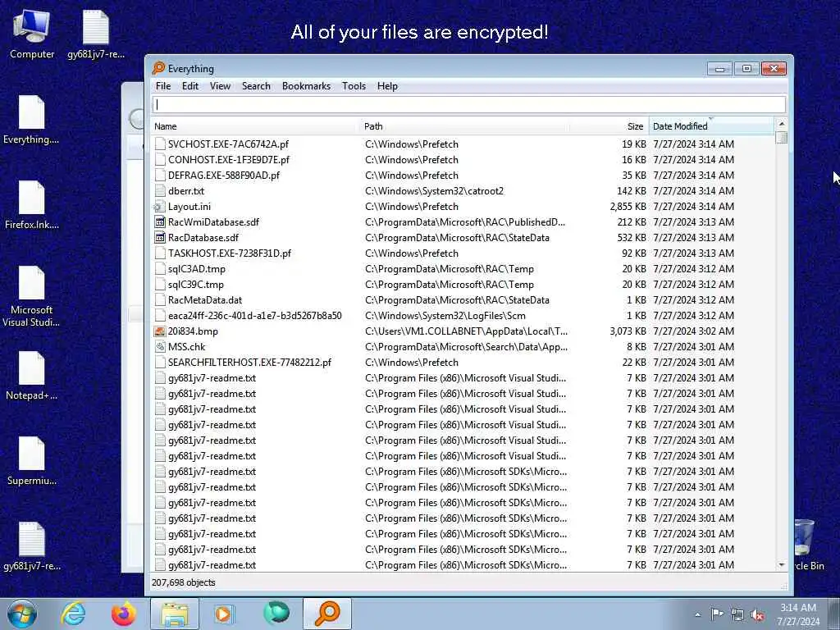Select TASKHOST.EXE-7238F31D.pf row

(x=463, y=253)
